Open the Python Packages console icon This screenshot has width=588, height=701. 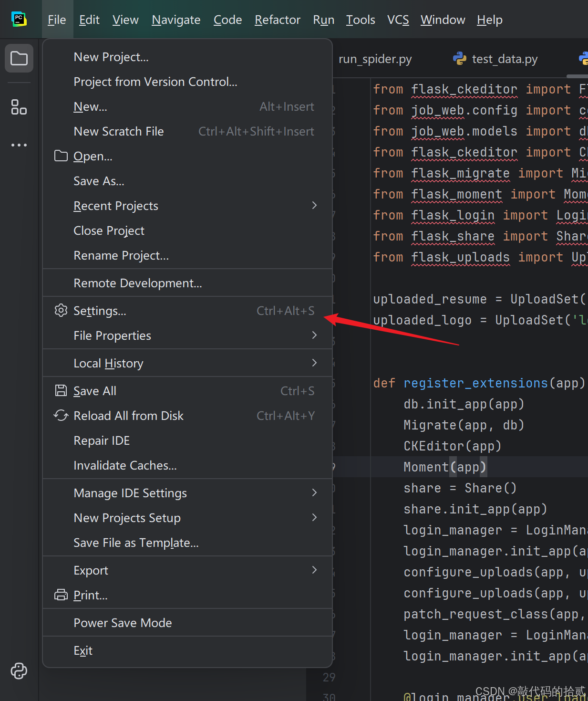19,670
